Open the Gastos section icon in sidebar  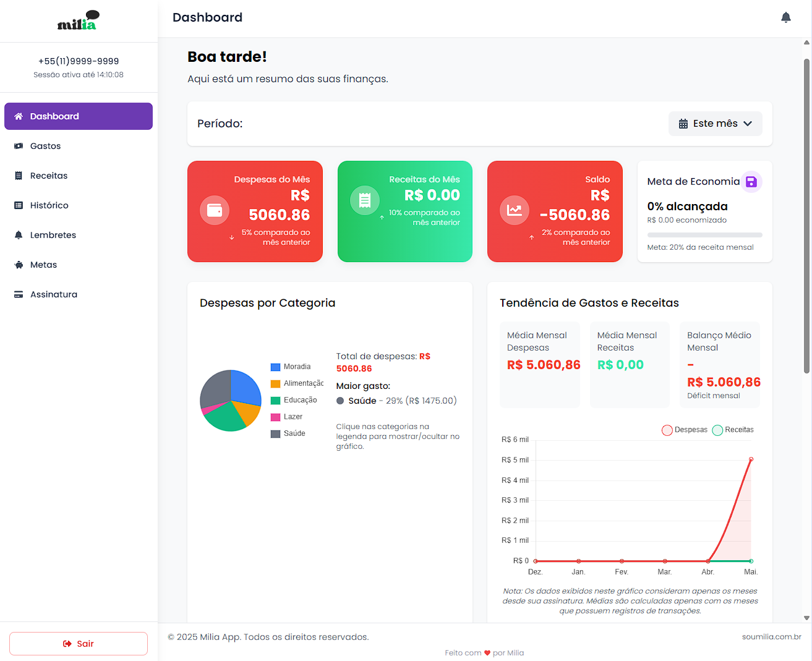click(17, 146)
